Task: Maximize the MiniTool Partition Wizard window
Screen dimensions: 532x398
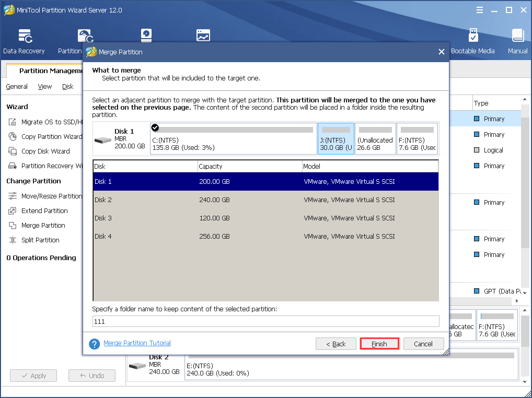Action: 509,10
